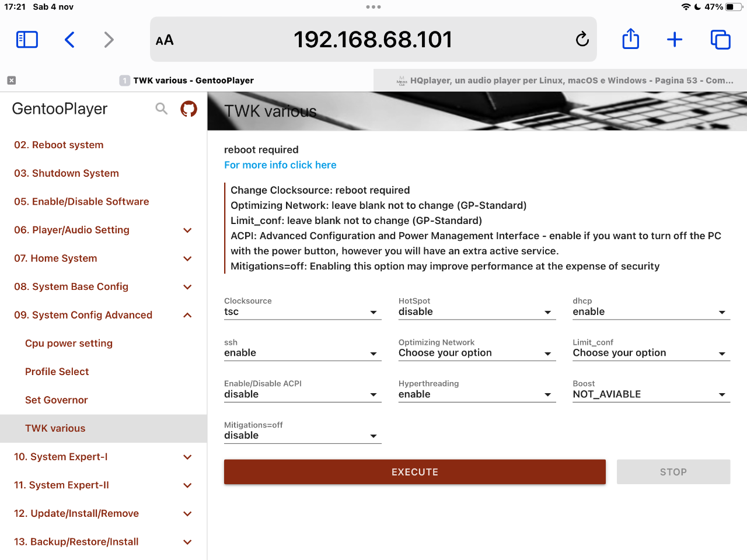Image resolution: width=747 pixels, height=560 pixels.
Task: Go forward with the right arrow
Action: 109,40
